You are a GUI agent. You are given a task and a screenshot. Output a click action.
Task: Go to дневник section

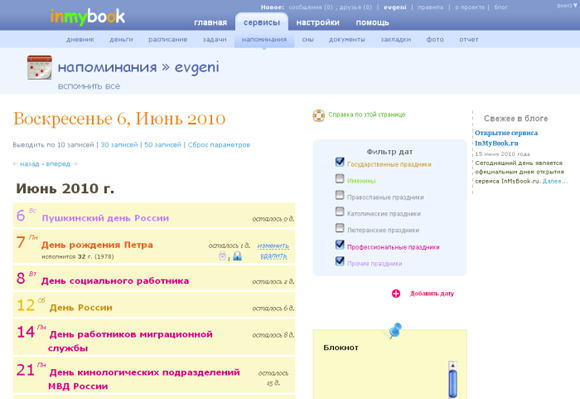coord(80,40)
